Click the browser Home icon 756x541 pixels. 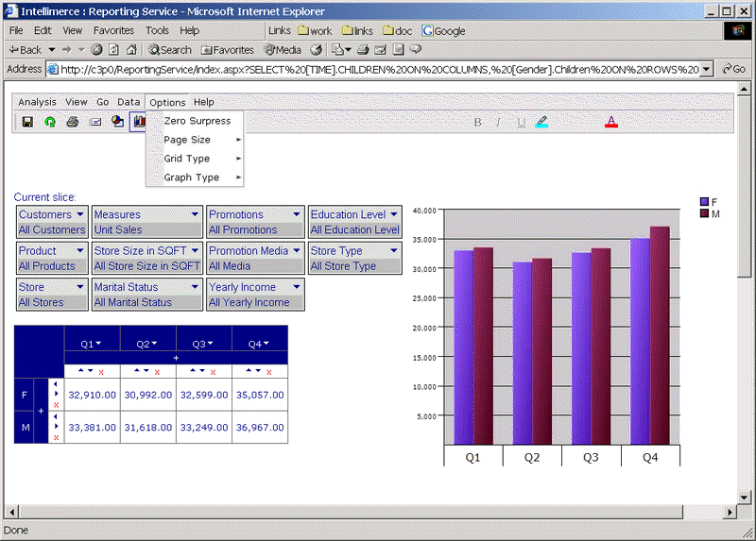click(131, 50)
